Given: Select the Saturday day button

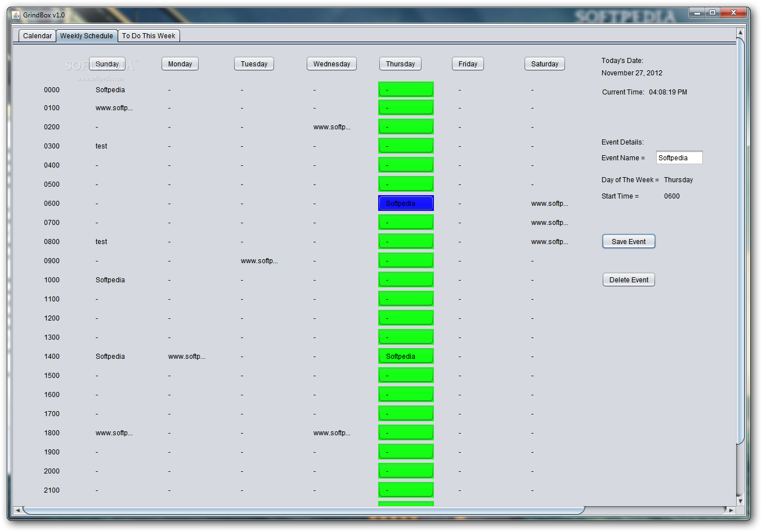Looking at the screenshot, I should [x=545, y=64].
